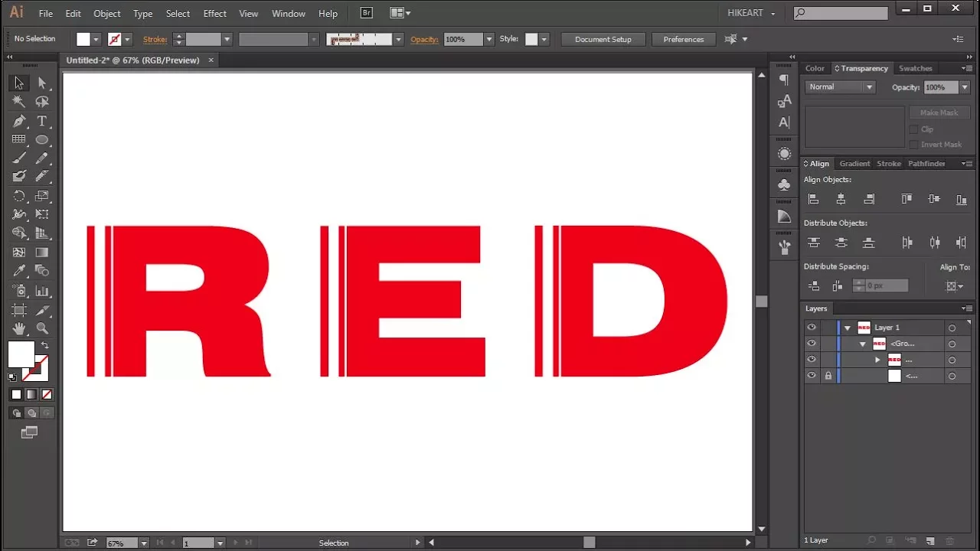This screenshot has height=551, width=980.
Task: Click Horizontal Distribute Right icon
Action: [961, 243]
